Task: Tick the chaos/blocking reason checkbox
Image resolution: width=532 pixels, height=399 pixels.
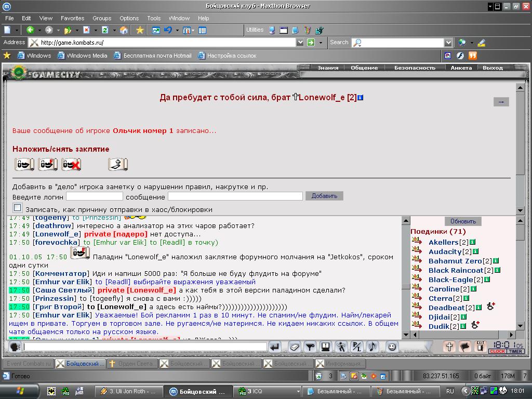Action: [x=17, y=208]
